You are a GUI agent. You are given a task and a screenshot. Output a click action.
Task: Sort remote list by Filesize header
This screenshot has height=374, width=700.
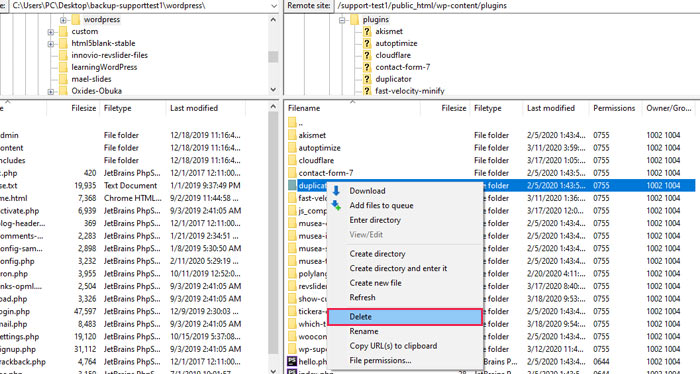(x=445, y=108)
